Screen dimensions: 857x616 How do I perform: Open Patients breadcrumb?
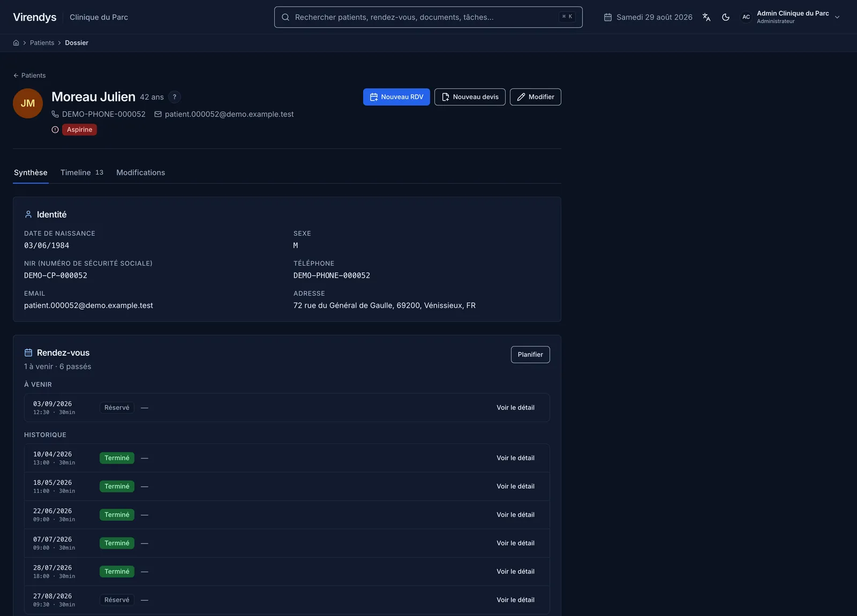click(42, 43)
